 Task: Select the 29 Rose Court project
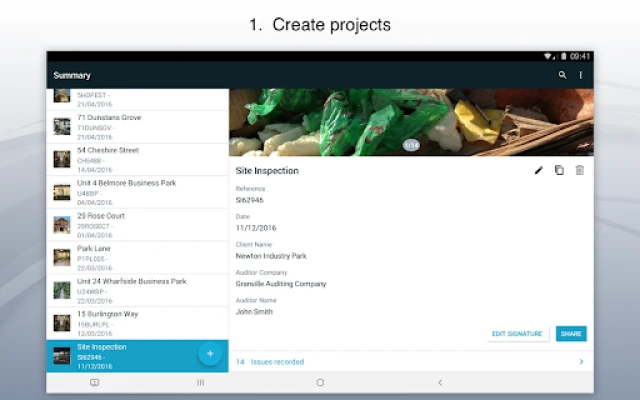[138, 225]
